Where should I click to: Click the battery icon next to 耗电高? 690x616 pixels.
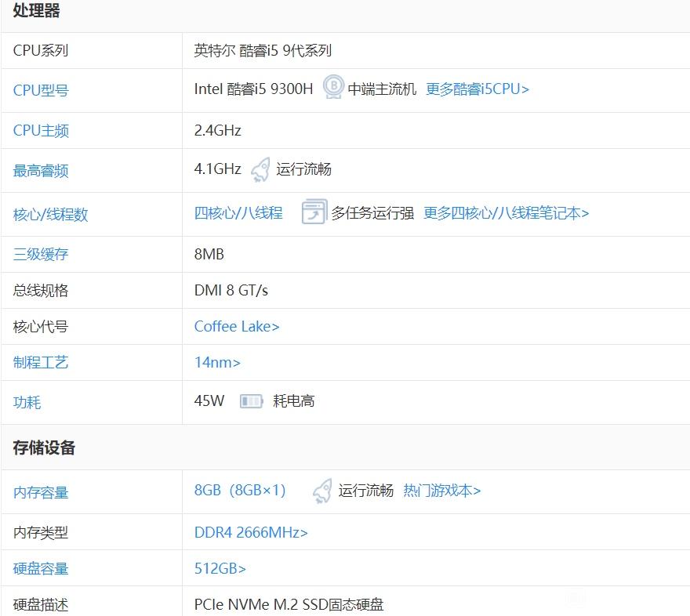click(x=251, y=401)
